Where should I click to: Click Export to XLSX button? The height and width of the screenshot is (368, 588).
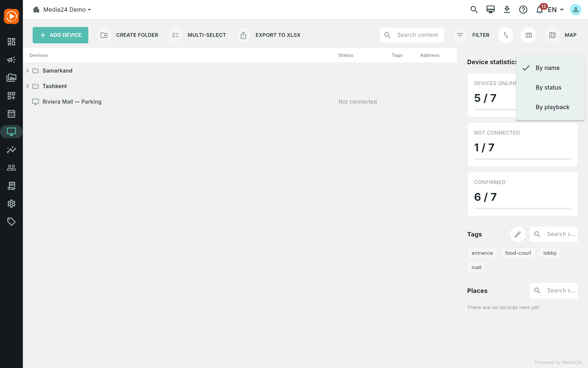coord(269,35)
